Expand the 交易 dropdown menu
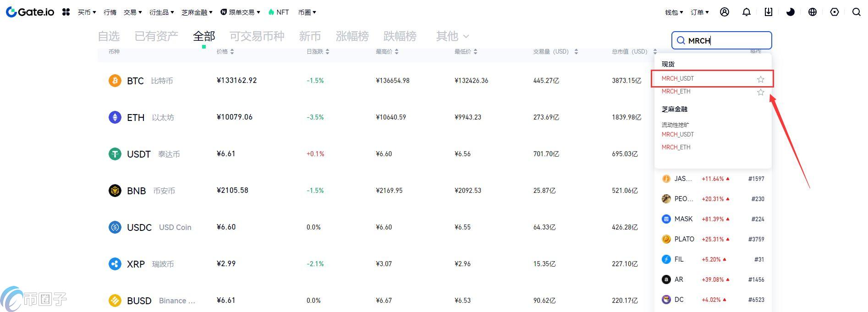The height and width of the screenshot is (312, 868). [133, 12]
